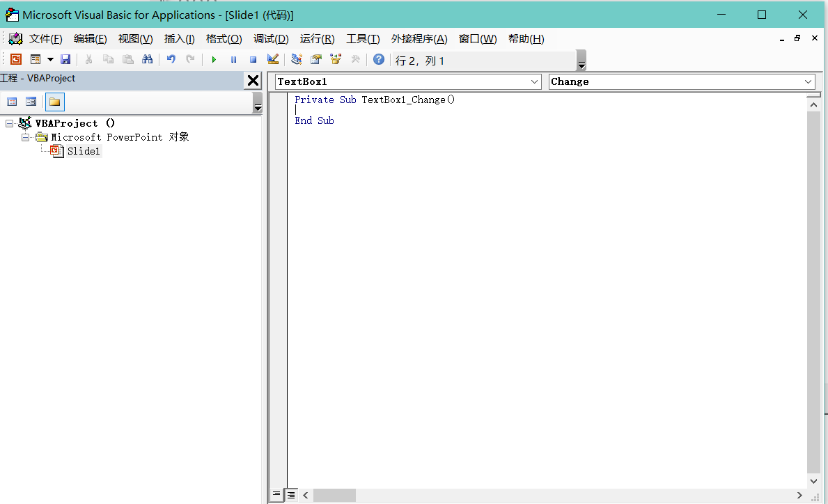Open the 窗口(W) menu

tap(478, 39)
